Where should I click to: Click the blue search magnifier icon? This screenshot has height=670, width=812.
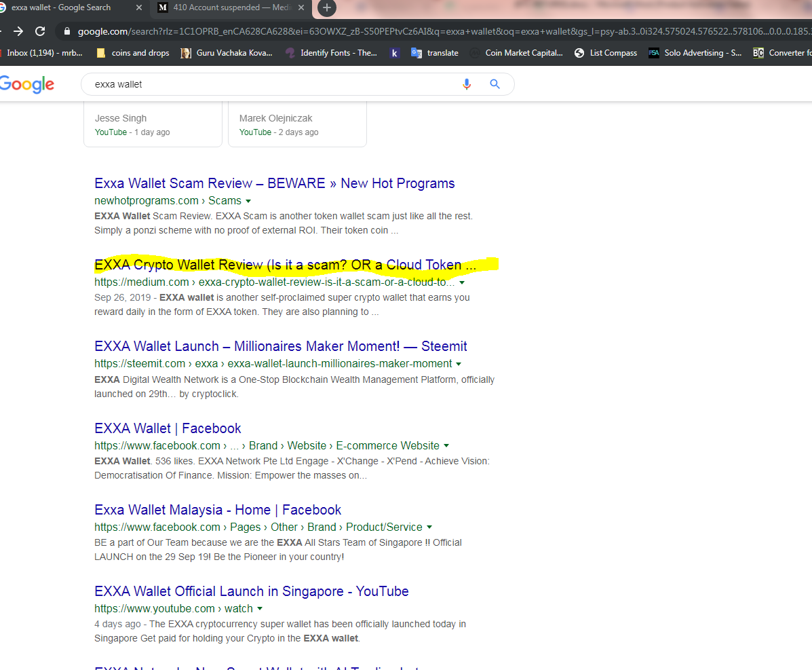coord(495,84)
